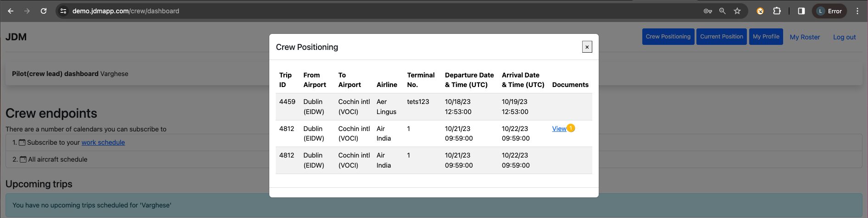Bookmark this page with the star icon
The width and height of the screenshot is (868, 218).
point(737,11)
